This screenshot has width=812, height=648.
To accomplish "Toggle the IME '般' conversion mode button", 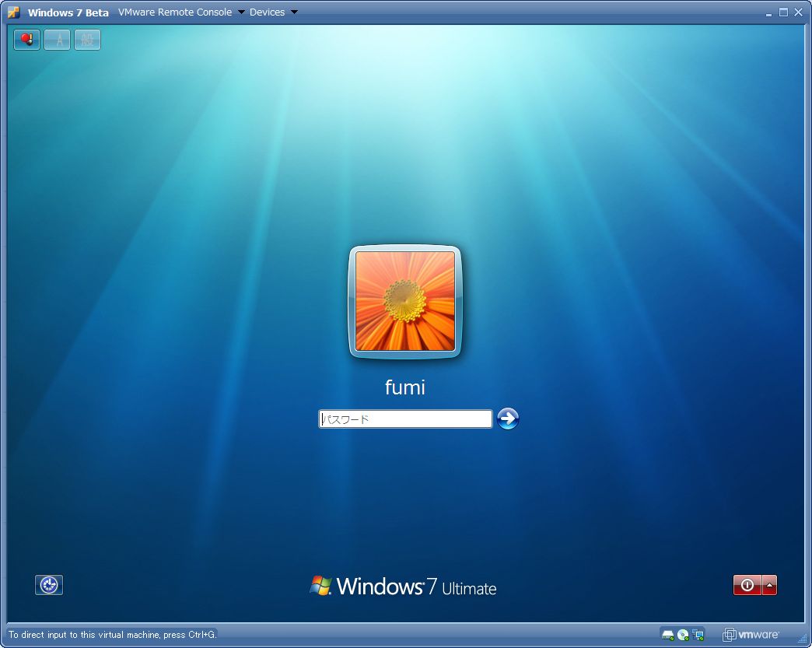I will coord(88,40).
